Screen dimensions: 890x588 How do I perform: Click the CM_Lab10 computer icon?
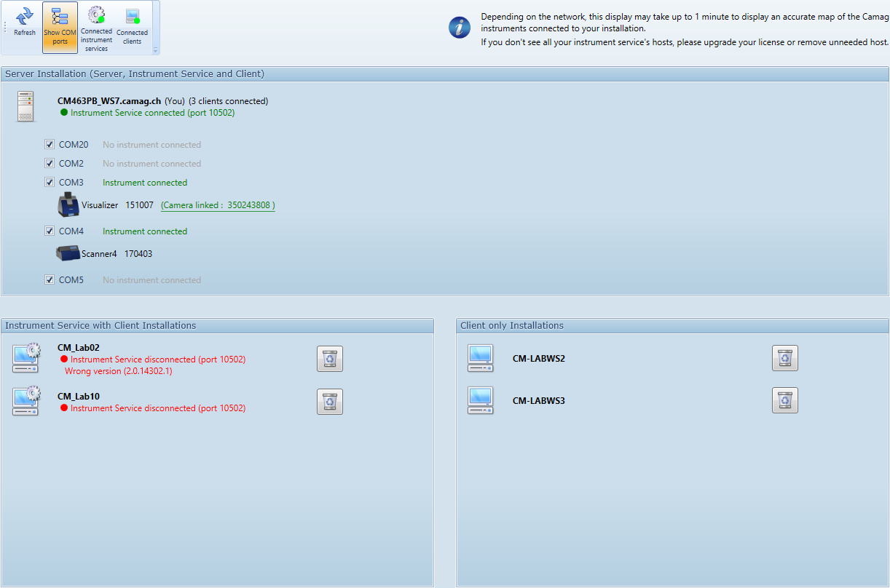(26, 401)
